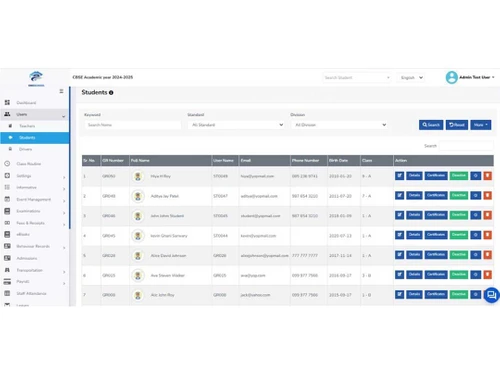Select Students item in sidebar

(35, 138)
